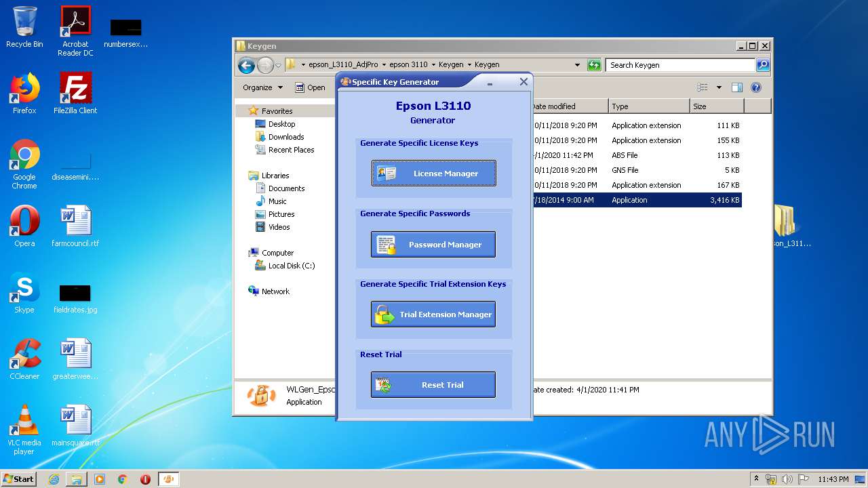The width and height of the screenshot is (868, 488).
Task: Toggle the preview pane icon
Action: (x=737, y=87)
